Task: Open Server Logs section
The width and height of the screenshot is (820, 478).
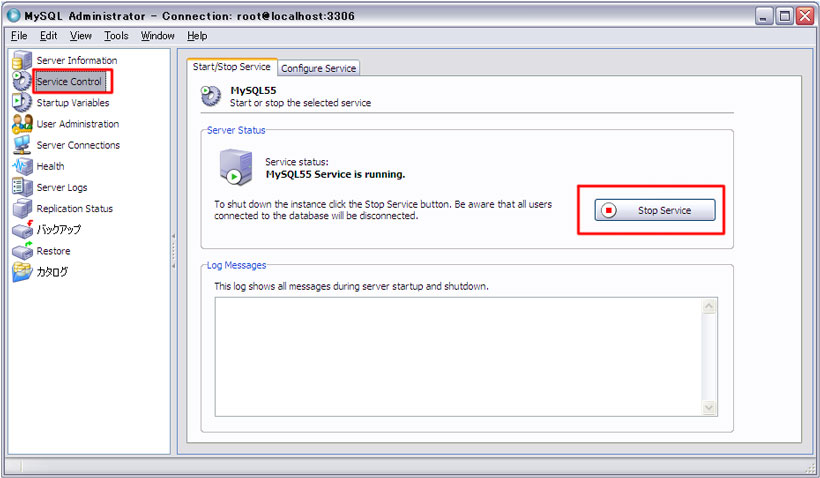Action: pos(62,187)
